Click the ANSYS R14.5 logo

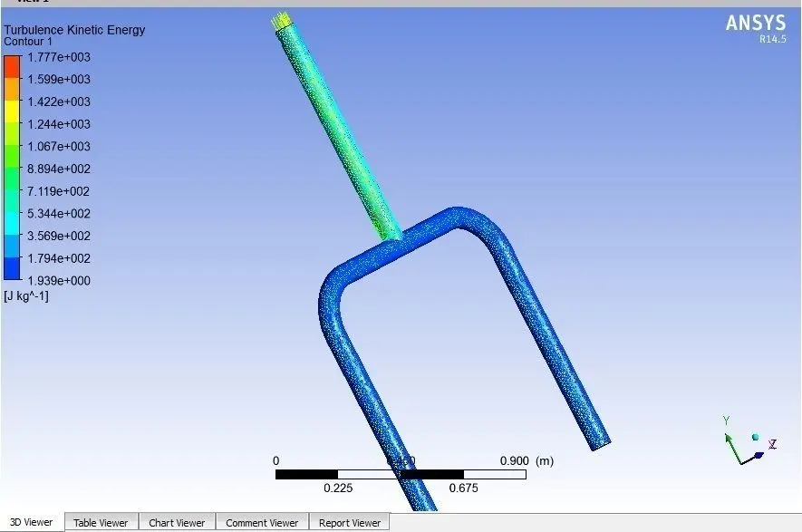coord(756,29)
